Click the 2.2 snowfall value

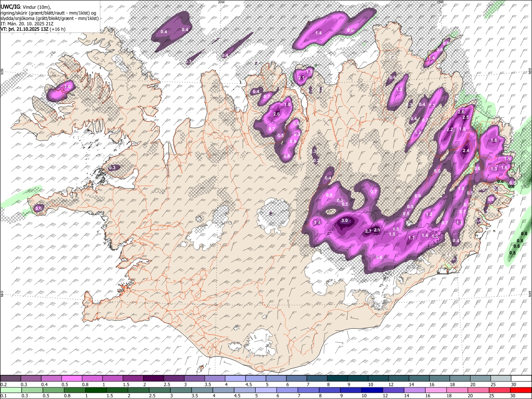coord(450,130)
